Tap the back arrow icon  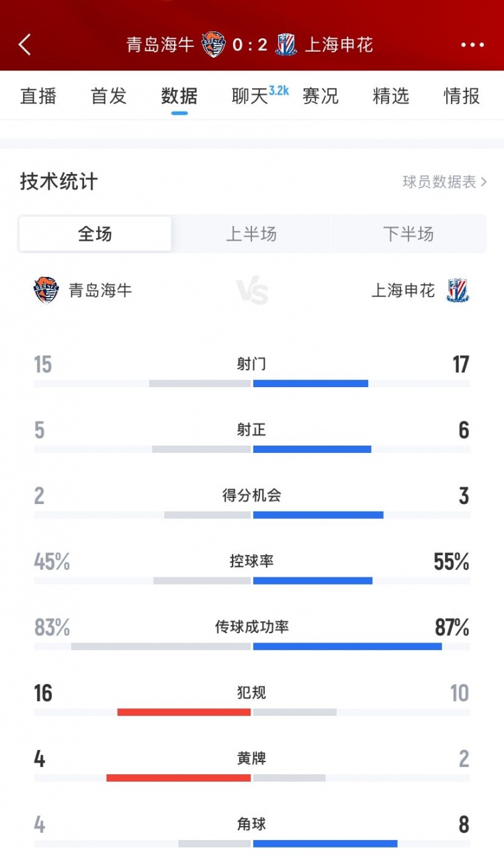[25, 45]
